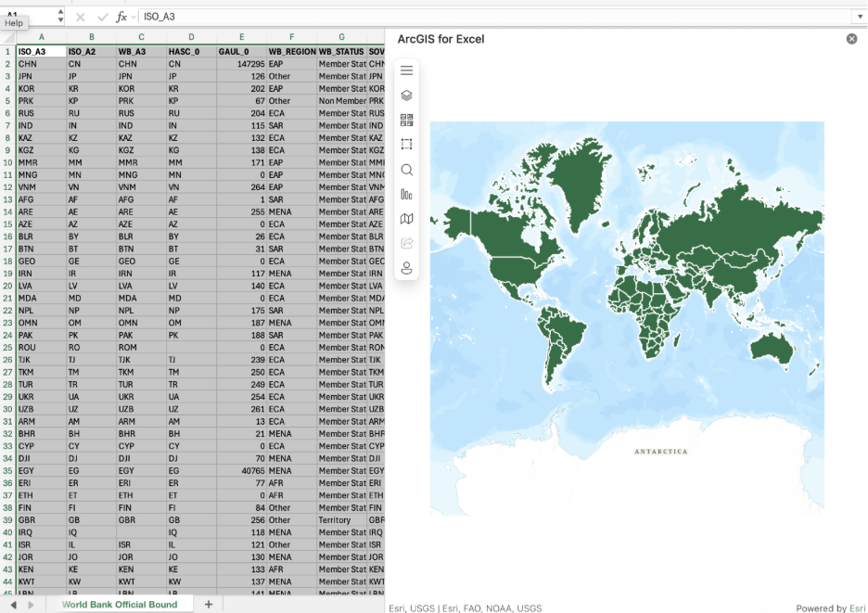The width and height of the screenshot is (868, 613).
Task: Click the Name Box stepper arrows
Action: (60, 17)
